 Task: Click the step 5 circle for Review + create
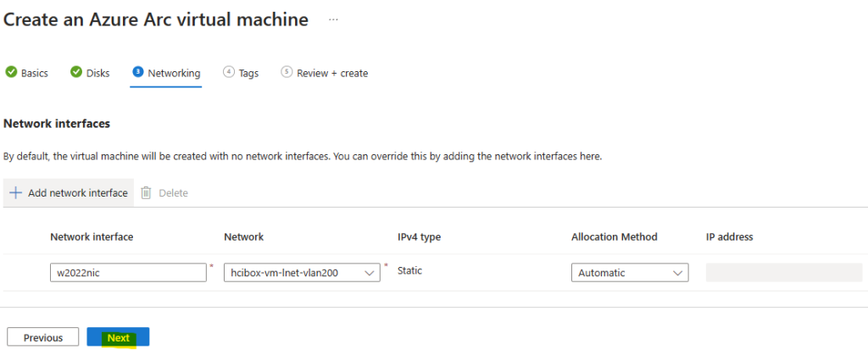[287, 72]
